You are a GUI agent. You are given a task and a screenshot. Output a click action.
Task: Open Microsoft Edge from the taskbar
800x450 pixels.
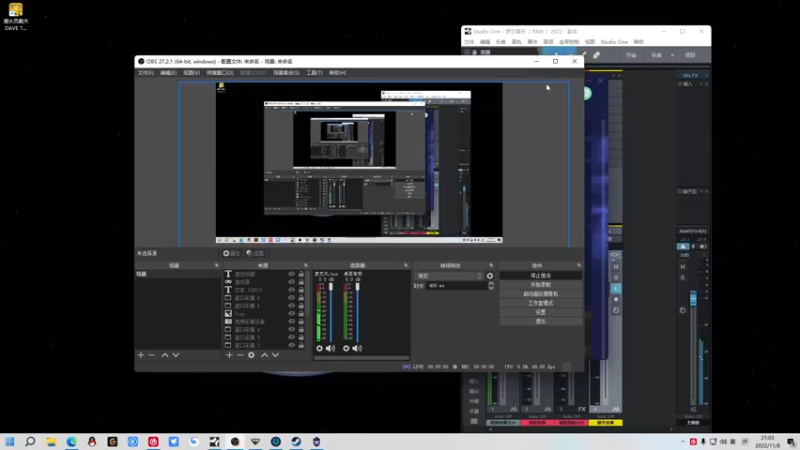(71, 441)
